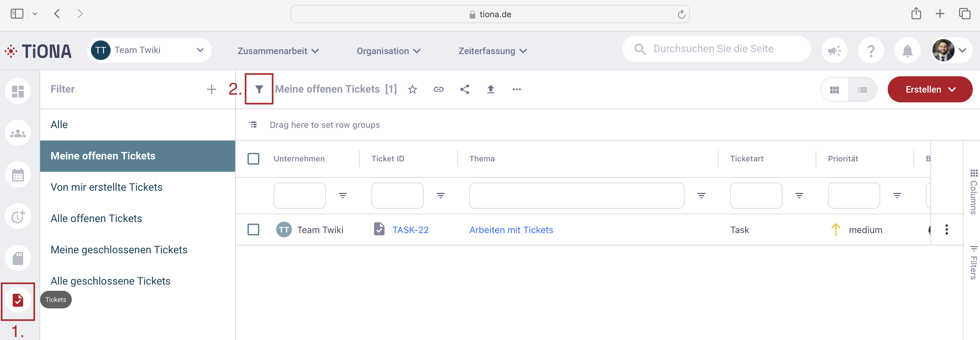
Task: Click the upload/export arrow icon
Action: pyautogui.click(x=491, y=89)
